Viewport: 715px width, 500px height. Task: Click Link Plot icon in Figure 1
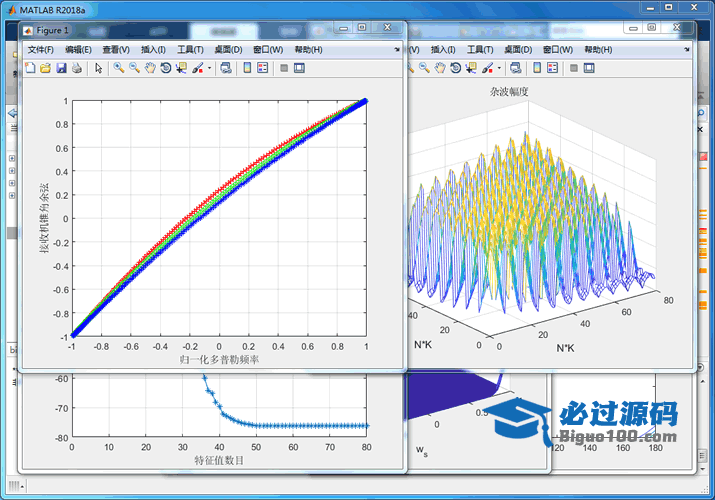coord(226,68)
